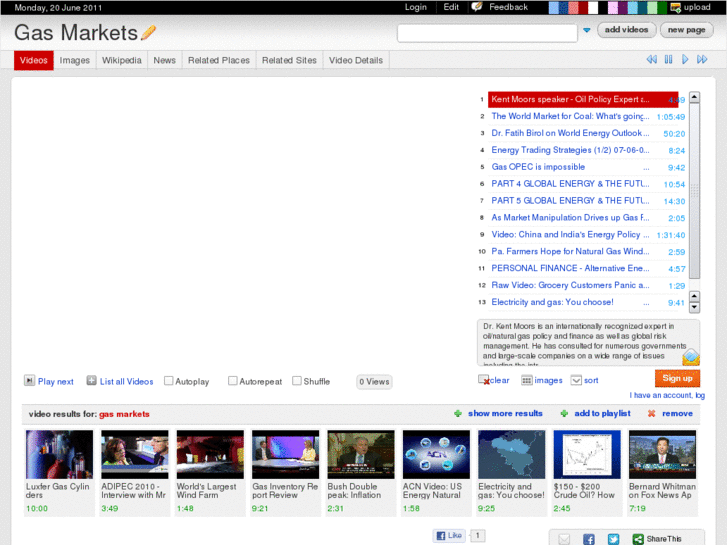Pause playback with the pause icon
Screen dimensions: 727x545
[668, 59]
